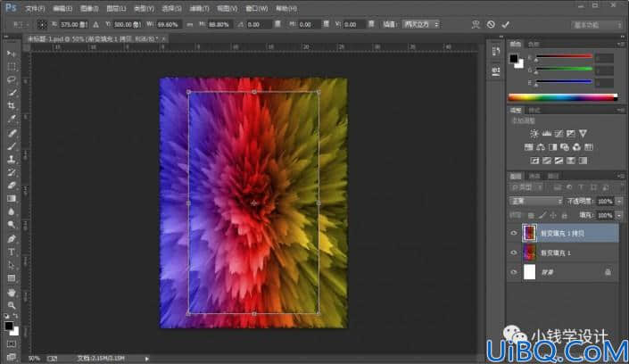Open the File (F) menu

click(x=35, y=8)
